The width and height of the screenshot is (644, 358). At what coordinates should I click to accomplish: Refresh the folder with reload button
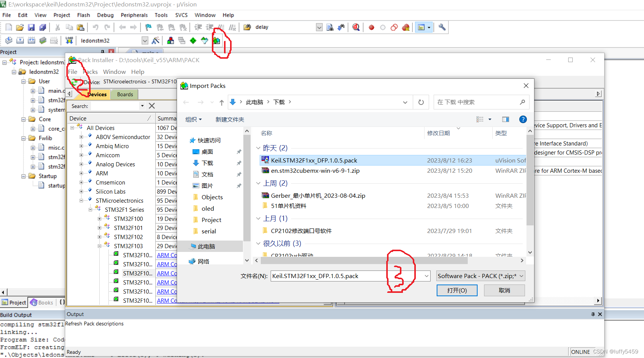click(421, 102)
